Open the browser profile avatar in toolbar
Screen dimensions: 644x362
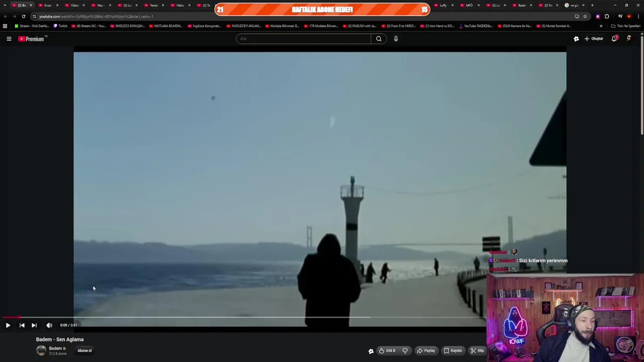(629, 16)
